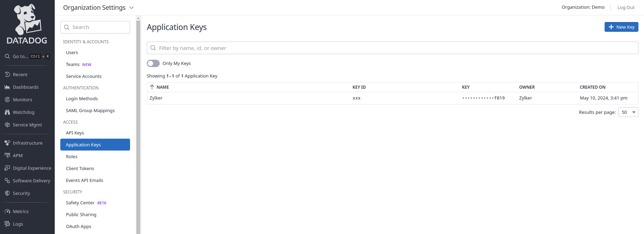Click the Log Out link
Screen dimensions: 644x234
(626, 8)
